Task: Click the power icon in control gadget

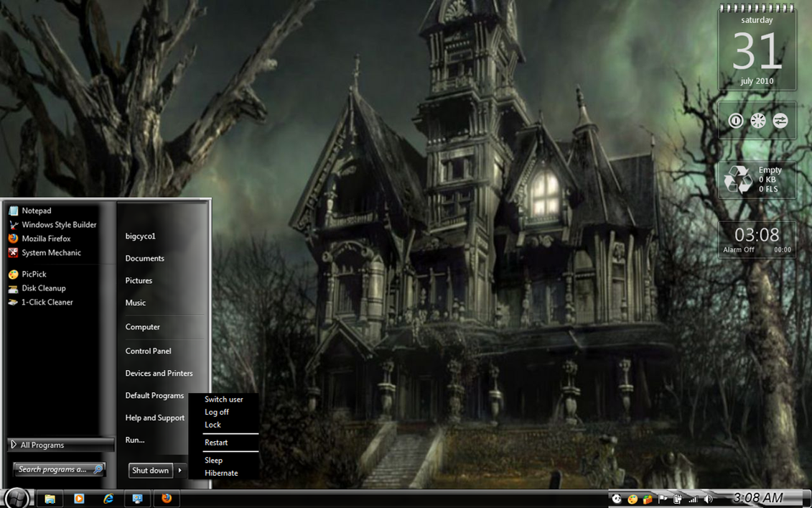Action: 735,121
